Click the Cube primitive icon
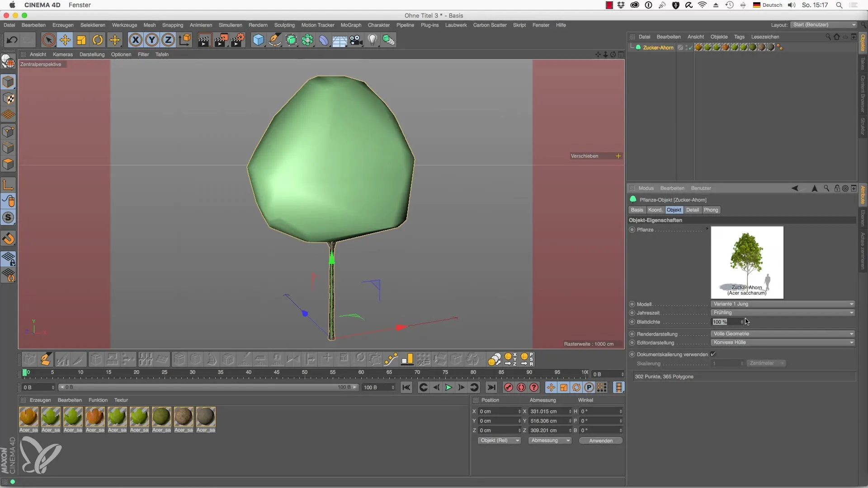The image size is (868, 488). click(258, 40)
